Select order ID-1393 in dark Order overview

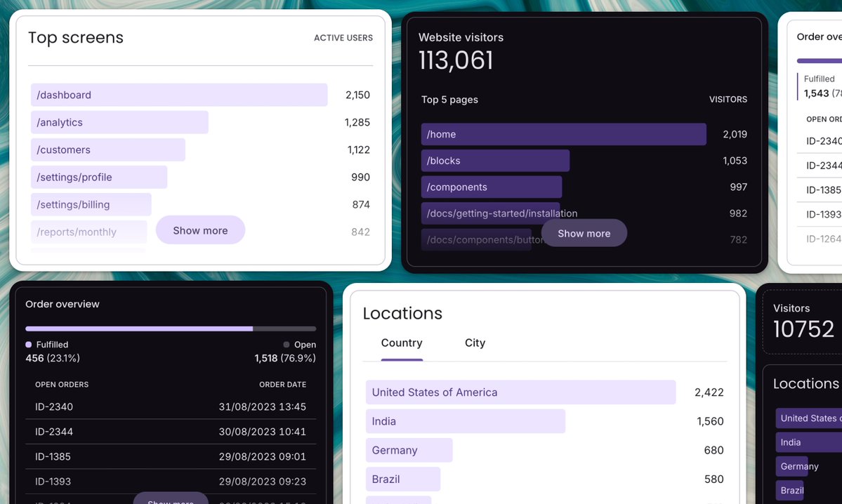coord(53,482)
